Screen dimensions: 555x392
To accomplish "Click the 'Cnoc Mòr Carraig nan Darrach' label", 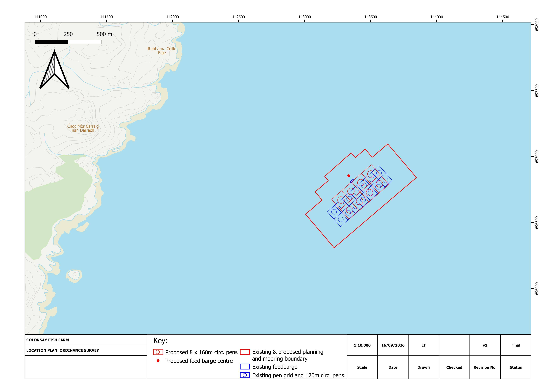I will point(83,128).
